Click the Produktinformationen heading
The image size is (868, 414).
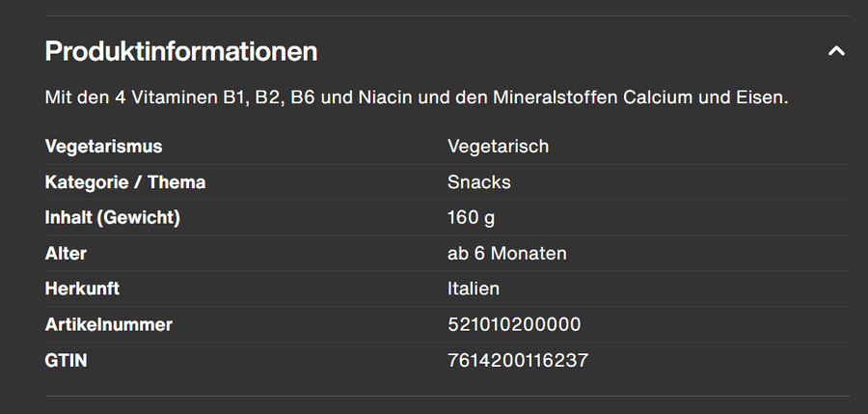click(181, 51)
